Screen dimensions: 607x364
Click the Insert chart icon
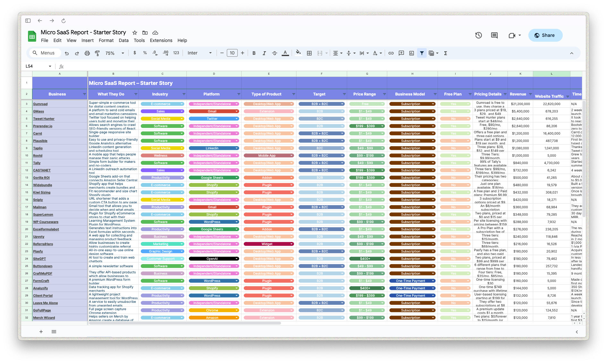pos(411,53)
